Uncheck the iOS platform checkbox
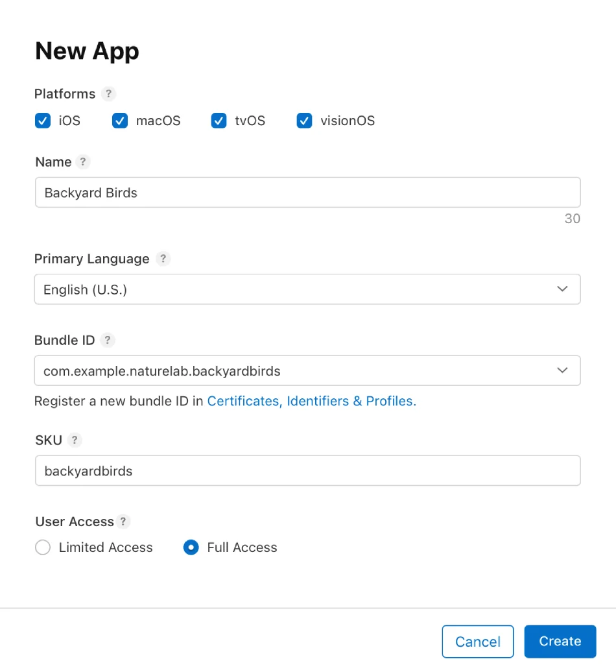 point(42,121)
